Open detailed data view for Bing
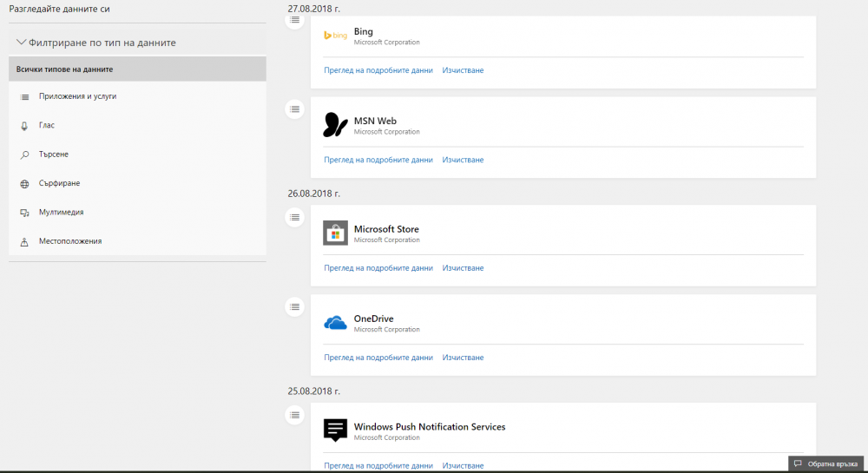The image size is (868, 473). coord(378,70)
